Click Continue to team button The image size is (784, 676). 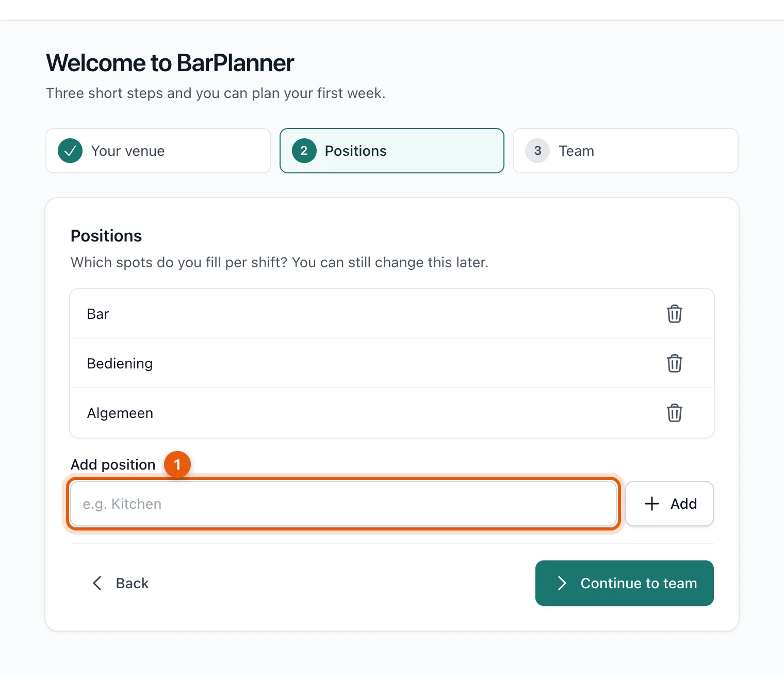click(x=625, y=583)
